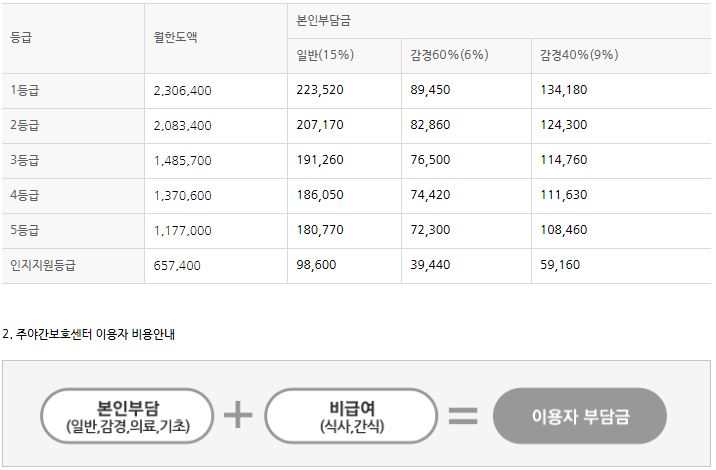Click the gray 이용자 부담금 pill
This screenshot has height=470, width=716.
point(580,416)
